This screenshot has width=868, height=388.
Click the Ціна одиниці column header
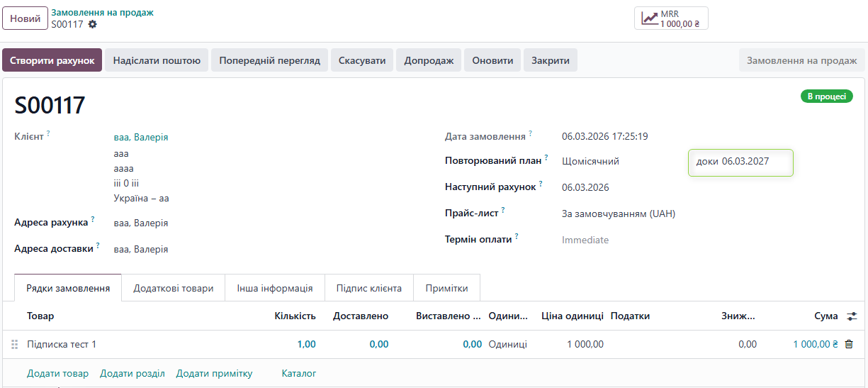tap(573, 316)
